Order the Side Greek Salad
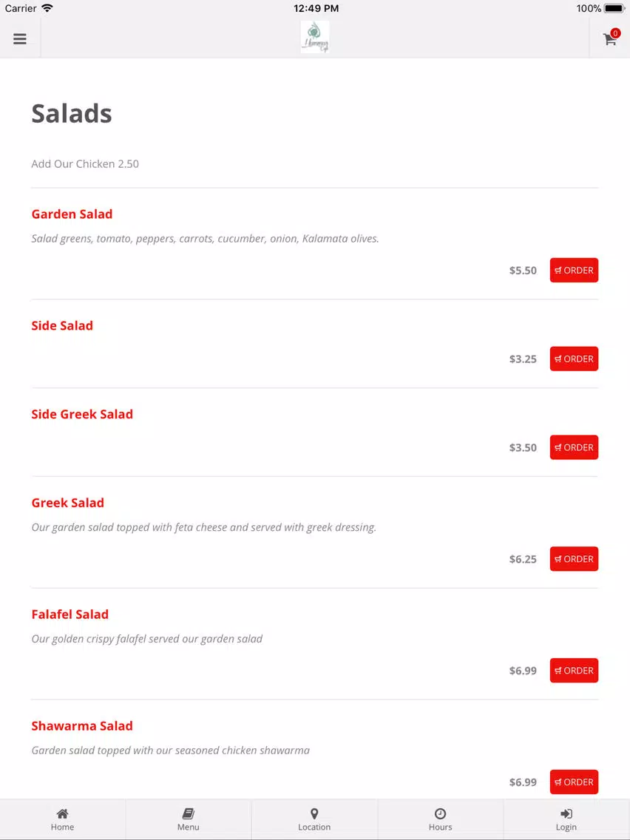 point(574,447)
